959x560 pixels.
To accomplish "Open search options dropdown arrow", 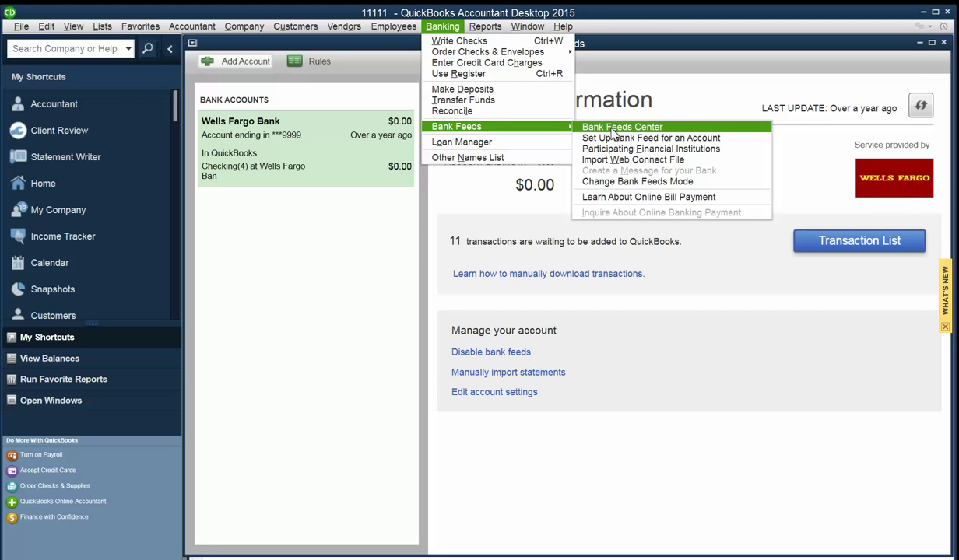I will (128, 48).
